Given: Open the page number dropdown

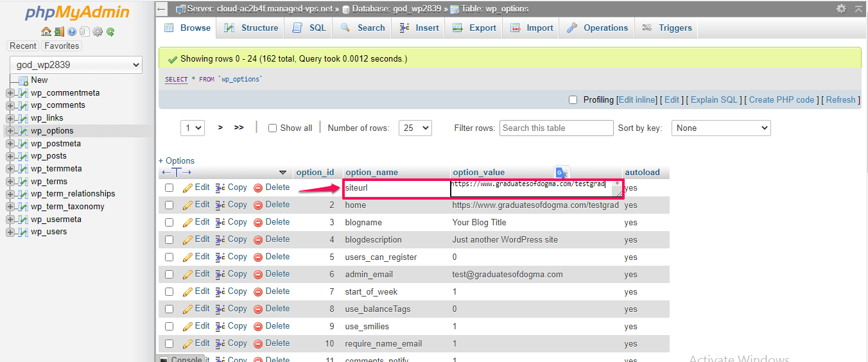Looking at the screenshot, I should 193,128.
